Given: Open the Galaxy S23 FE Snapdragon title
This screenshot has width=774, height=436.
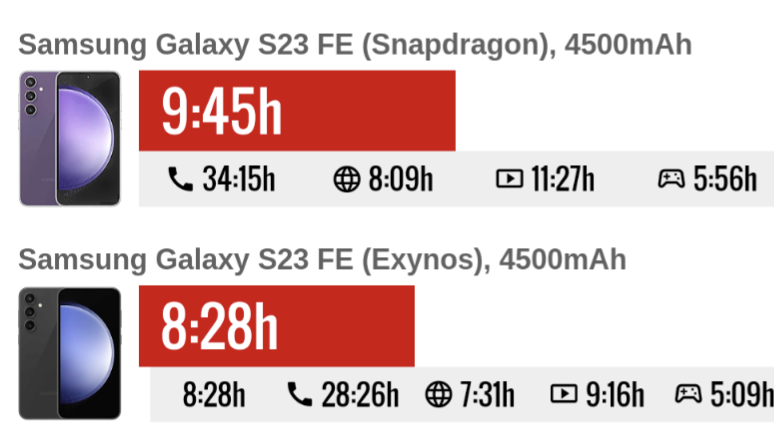Looking at the screenshot, I should pos(355,45).
